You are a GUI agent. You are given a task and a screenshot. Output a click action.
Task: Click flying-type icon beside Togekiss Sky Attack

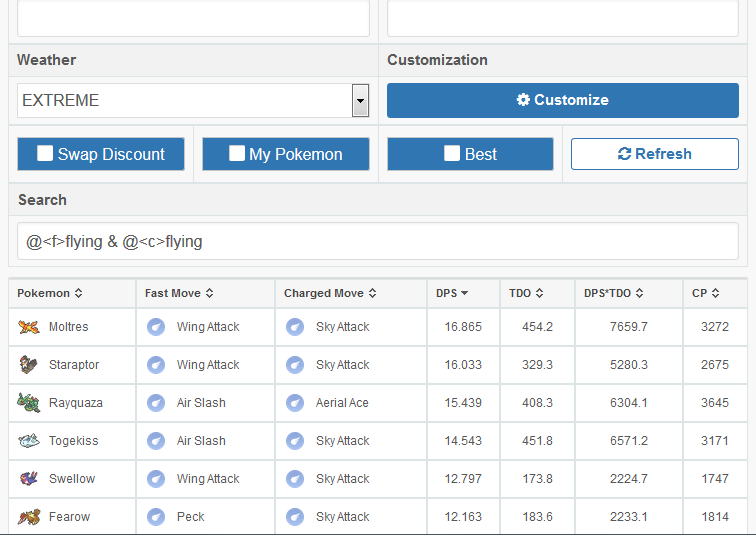[x=295, y=441]
